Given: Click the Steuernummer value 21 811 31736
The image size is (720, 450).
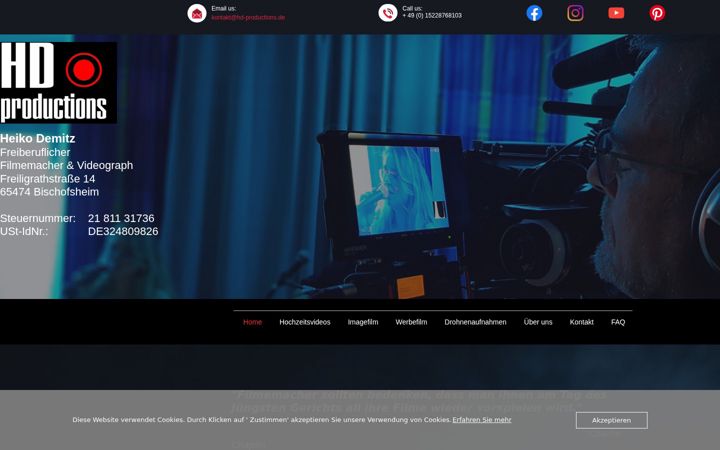Looking at the screenshot, I should [x=121, y=218].
